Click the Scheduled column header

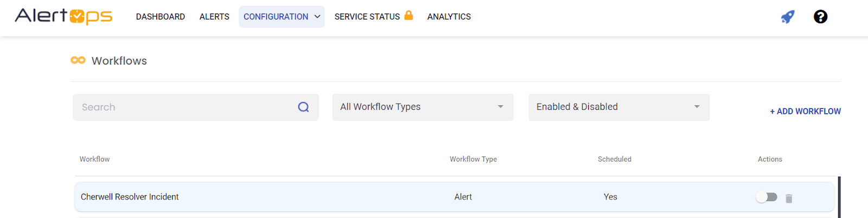614,159
